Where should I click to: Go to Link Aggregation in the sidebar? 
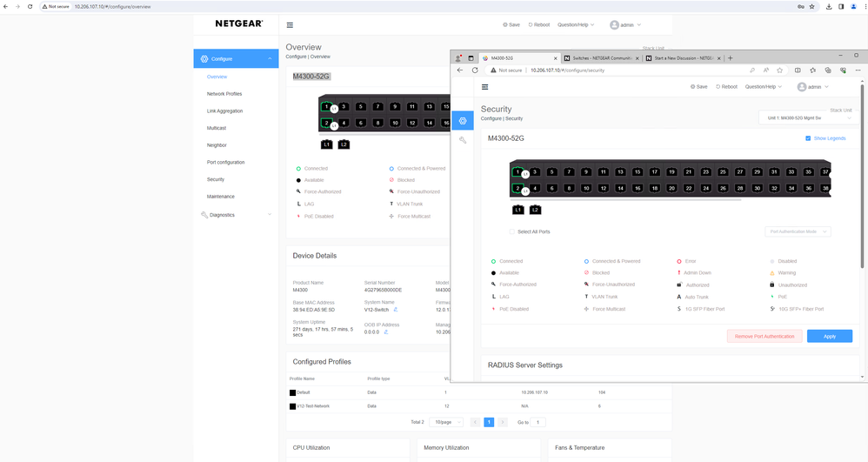[x=224, y=111]
